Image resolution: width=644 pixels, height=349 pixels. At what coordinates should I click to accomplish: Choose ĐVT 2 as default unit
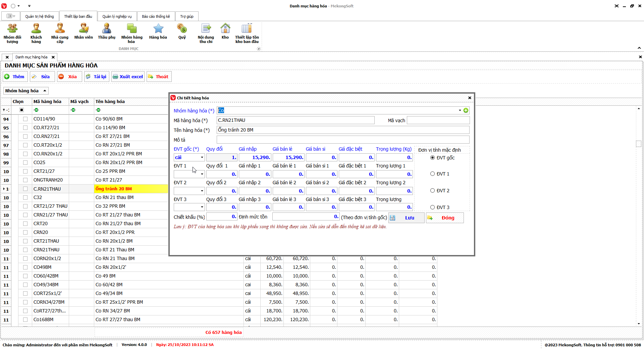pyautogui.click(x=432, y=191)
